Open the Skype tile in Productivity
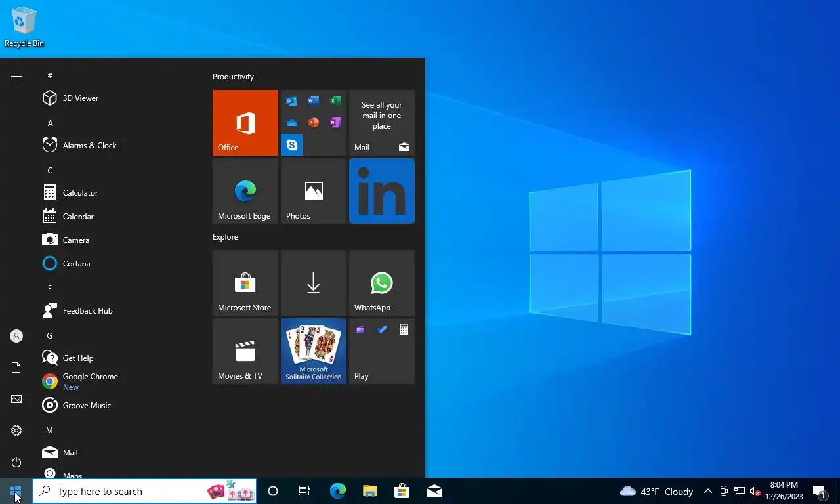The image size is (840, 504). pos(291,145)
